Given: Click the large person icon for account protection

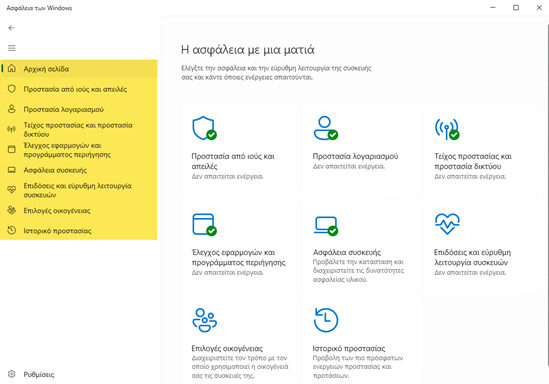Looking at the screenshot, I should pyautogui.click(x=326, y=128).
